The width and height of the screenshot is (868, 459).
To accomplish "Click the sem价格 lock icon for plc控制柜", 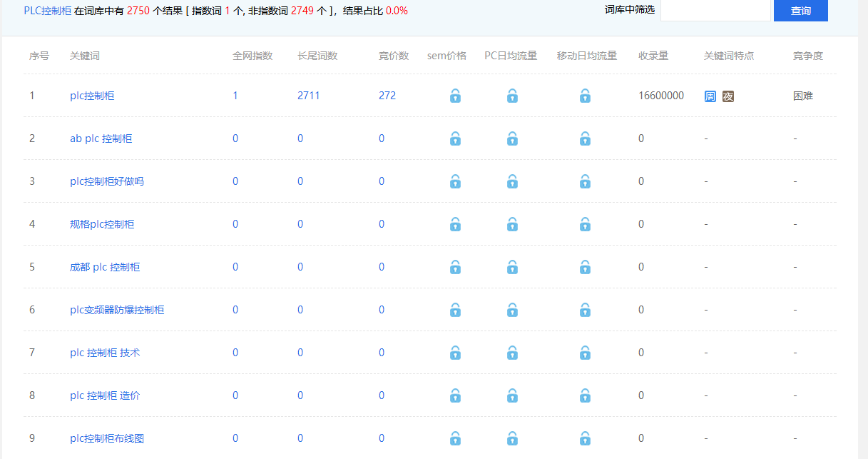I will point(455,96).
